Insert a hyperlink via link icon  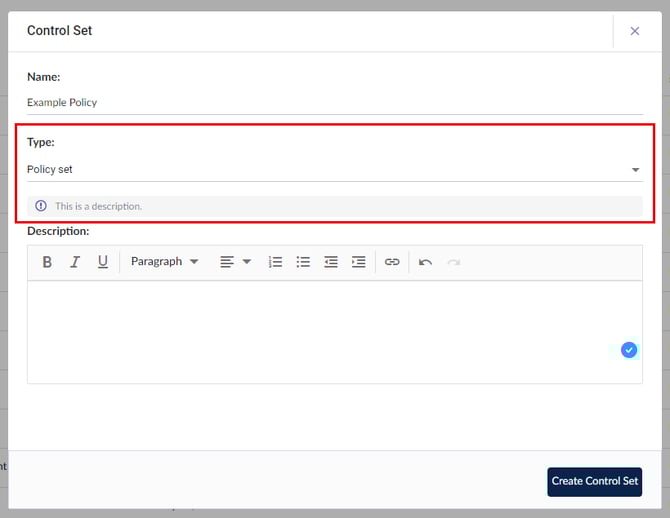point(392,262)
